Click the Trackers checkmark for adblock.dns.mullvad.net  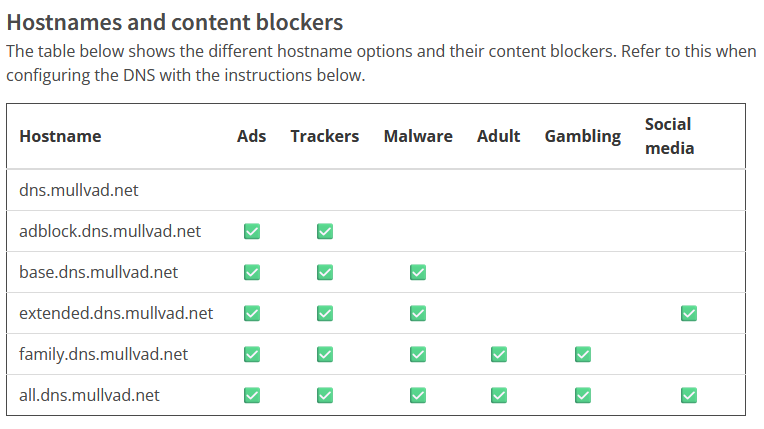pos(325,231)
